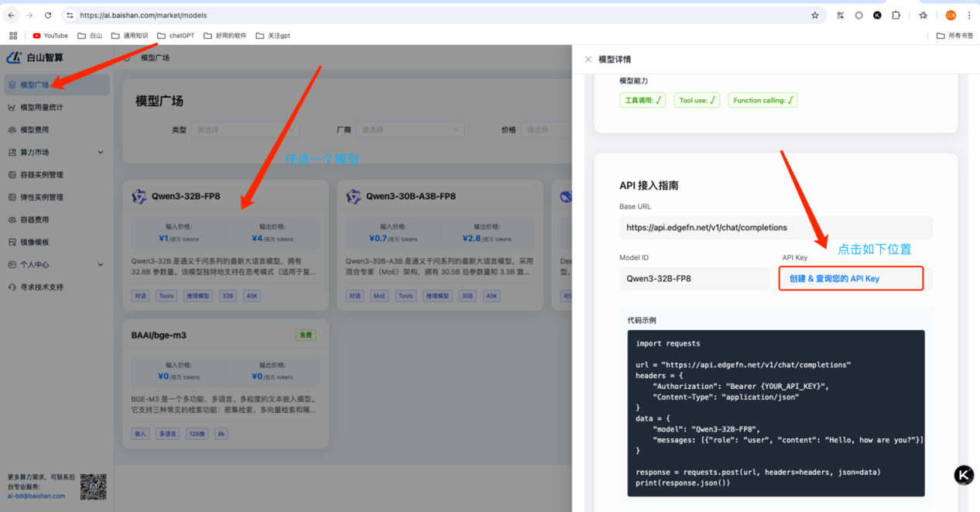Click the Qwen3-30B-A3B-FP8 model logo icon
The image size is (980, 512).
click(354, 197)
